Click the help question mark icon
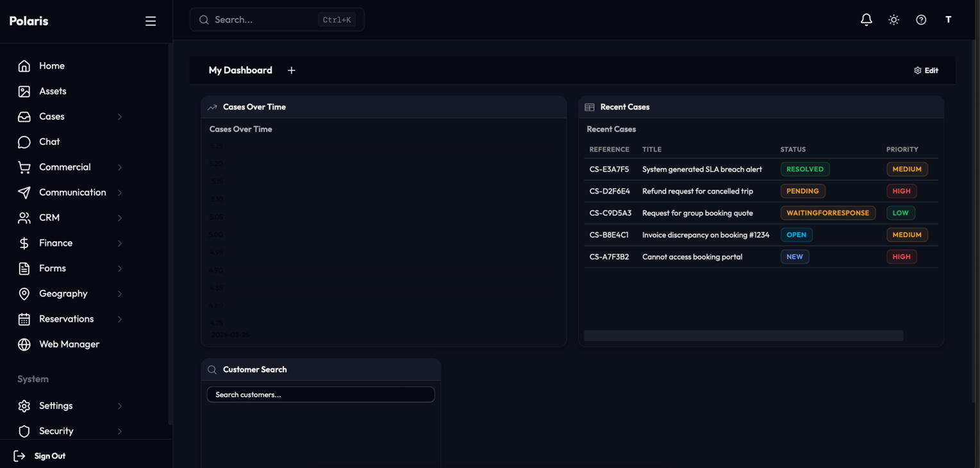The width and height of the screenshot is (980, 468). [x=921, y=19]
